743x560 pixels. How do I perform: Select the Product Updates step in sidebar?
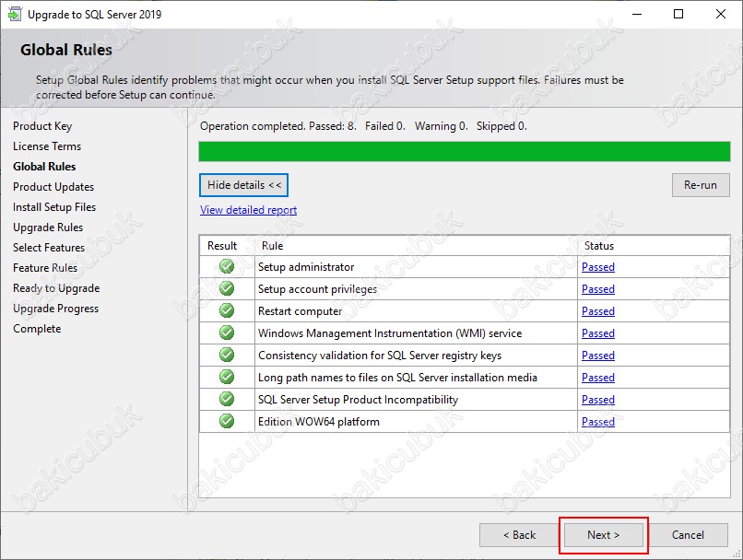(53, 187)
